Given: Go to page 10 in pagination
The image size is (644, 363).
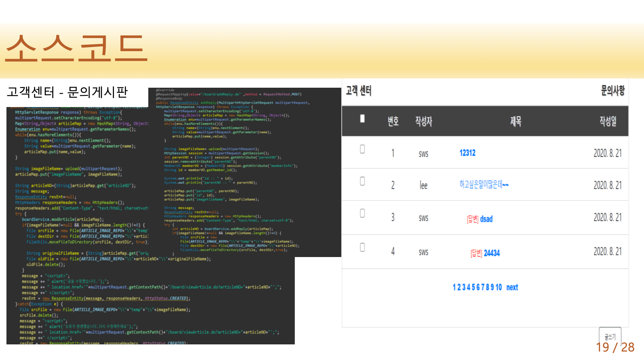Looking at the screenshot, I should [x=499, y=287].
